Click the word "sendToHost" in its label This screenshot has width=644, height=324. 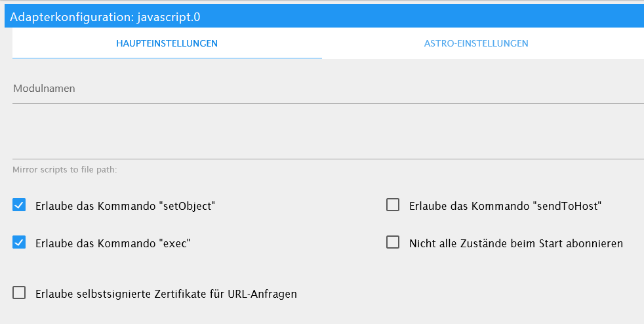(569, 206)
